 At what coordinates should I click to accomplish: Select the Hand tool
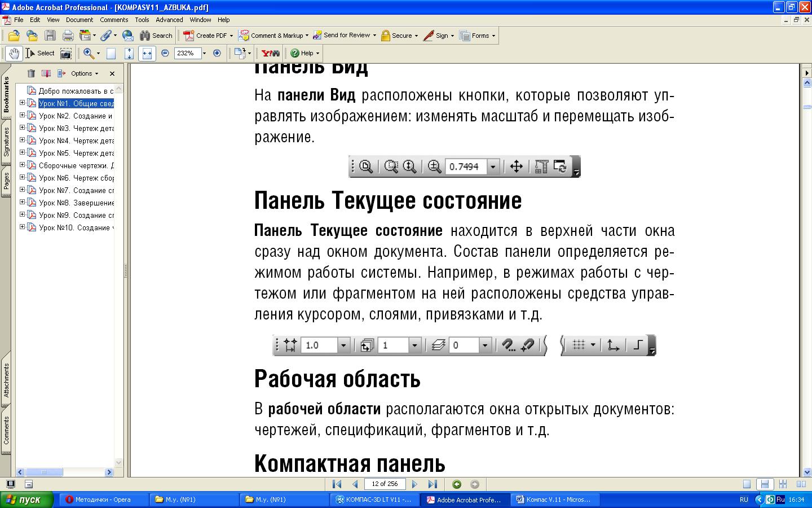point(14,53)
